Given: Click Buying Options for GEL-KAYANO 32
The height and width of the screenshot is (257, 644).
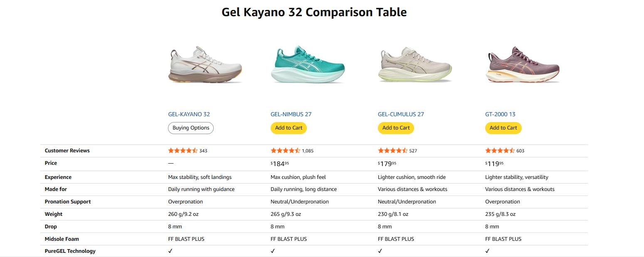Looking at the screenshot, I should coord(191,128).
